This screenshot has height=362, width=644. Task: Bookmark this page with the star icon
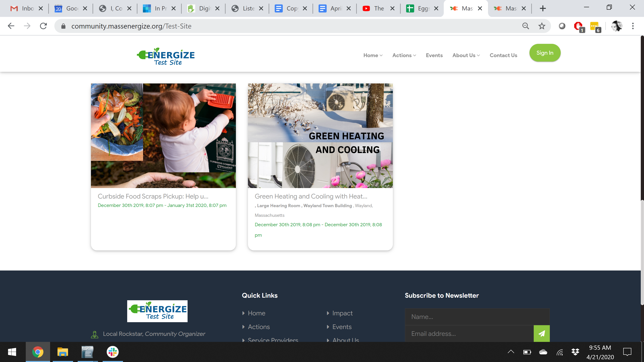tap(542, 26)
